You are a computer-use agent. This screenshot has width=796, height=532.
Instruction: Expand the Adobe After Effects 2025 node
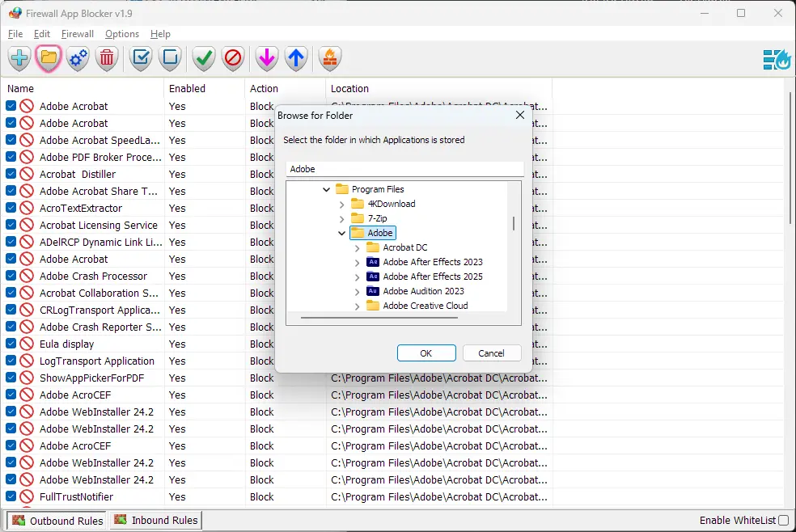coord(357,277)
